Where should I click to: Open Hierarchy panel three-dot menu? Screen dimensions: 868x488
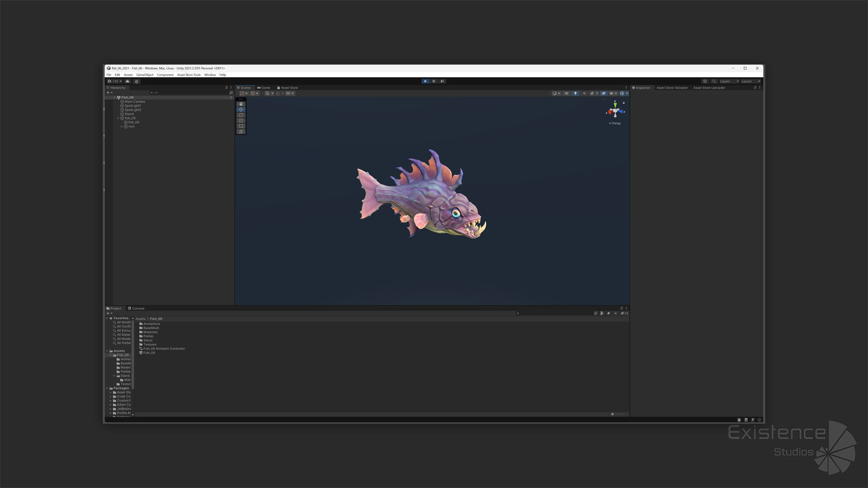click(231, 88)
